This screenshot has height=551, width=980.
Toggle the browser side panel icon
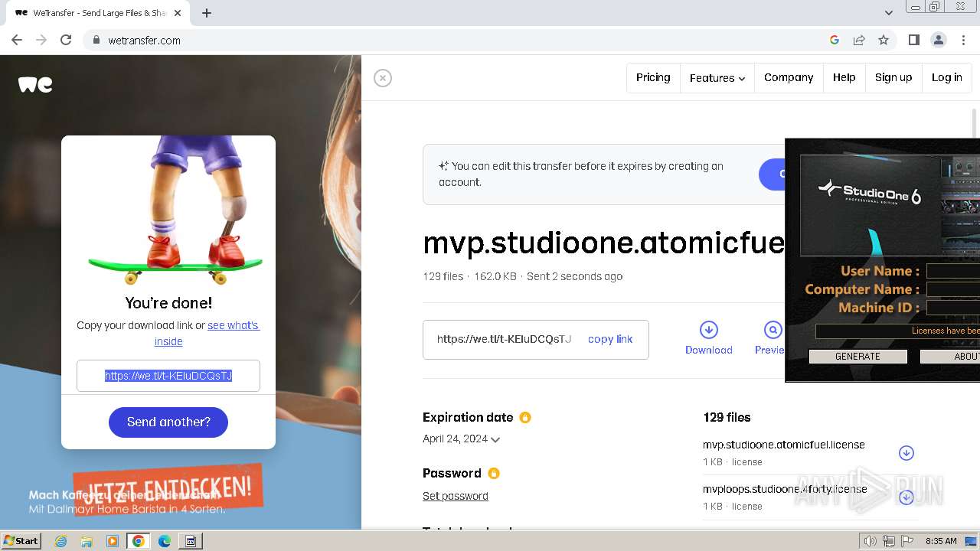click(x=914, y=40)
